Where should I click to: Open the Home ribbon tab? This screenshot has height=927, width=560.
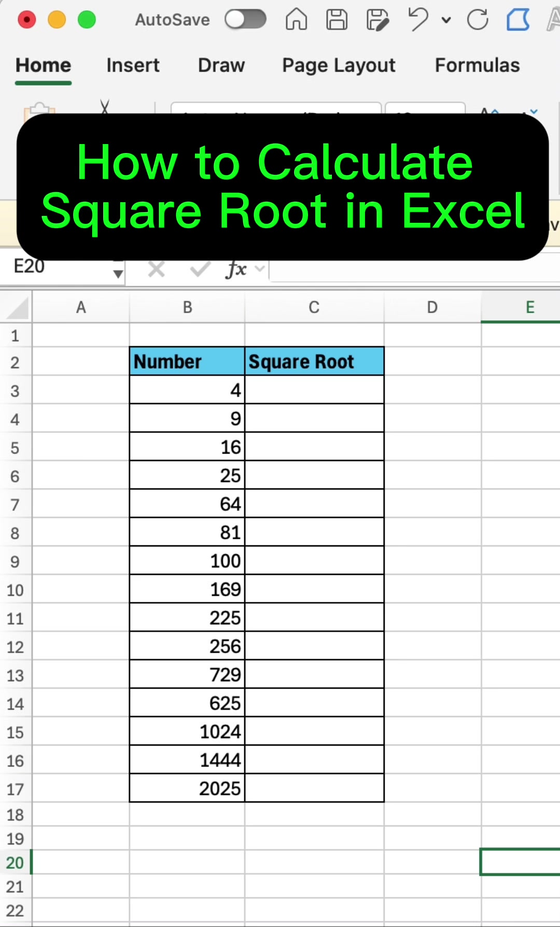pyautogui.click(x=43, y=65)
